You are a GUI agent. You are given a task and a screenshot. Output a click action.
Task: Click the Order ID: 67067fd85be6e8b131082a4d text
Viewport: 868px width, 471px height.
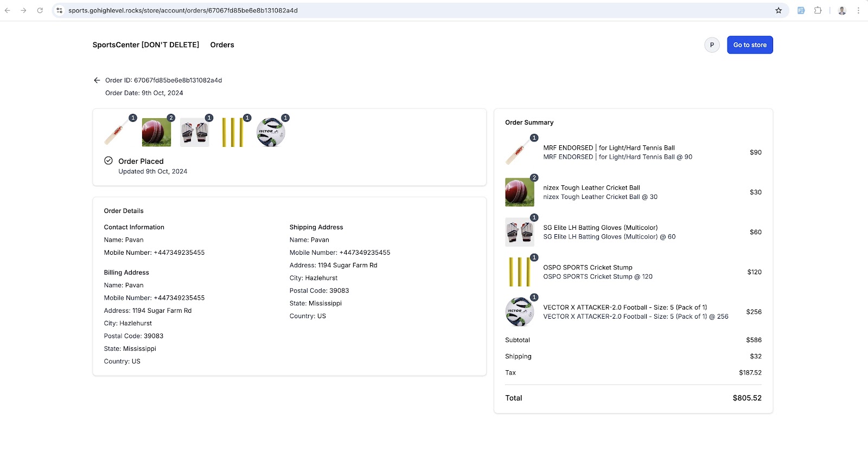click(x=163, y=80)
